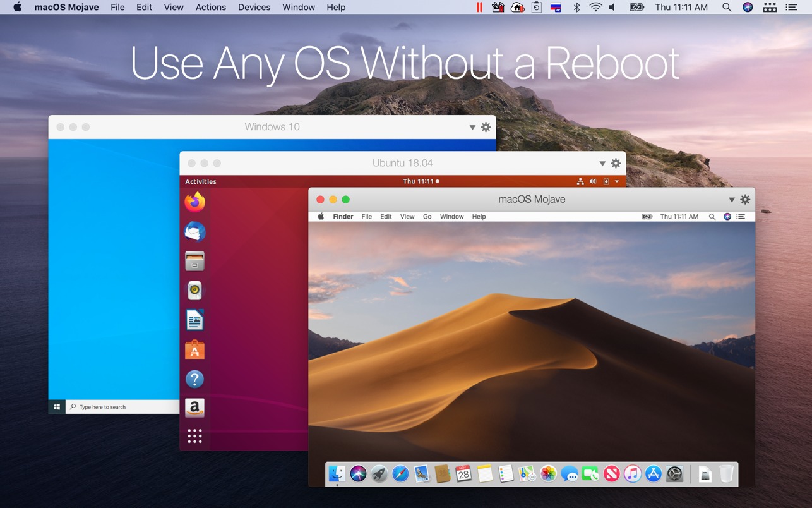Open iTunes from the Mojave dock

[632, 474]
